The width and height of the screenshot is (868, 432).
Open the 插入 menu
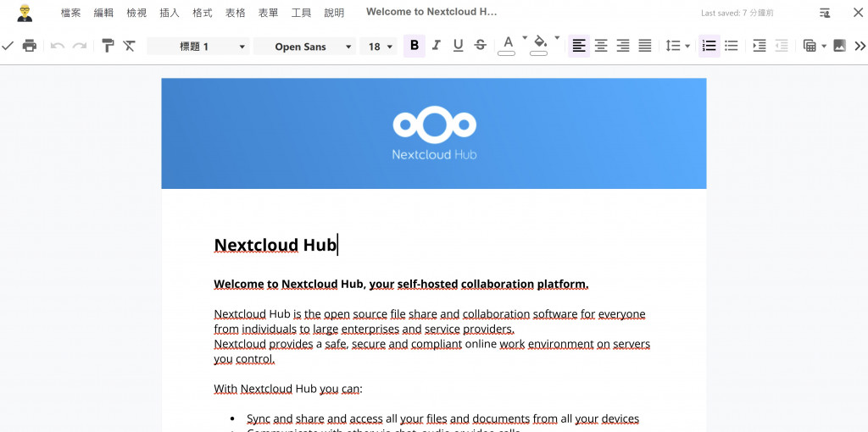click(x=170, y=13)
